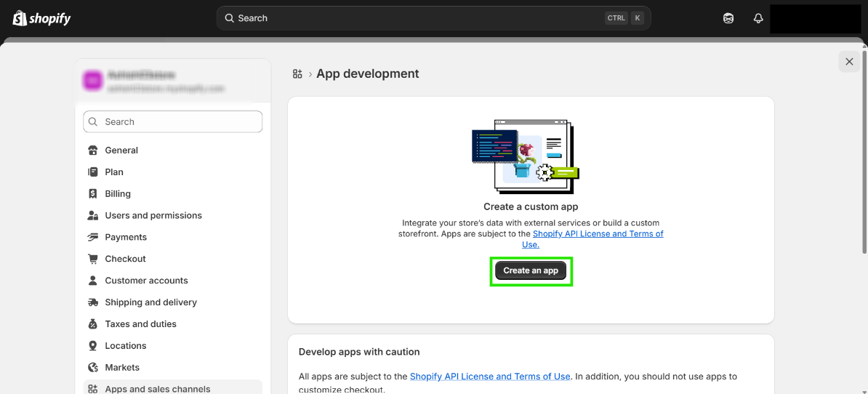Click the top Search bar
The height and width of the screenshot is (394, 868).
pyautogui.click(x=433, y=18)
